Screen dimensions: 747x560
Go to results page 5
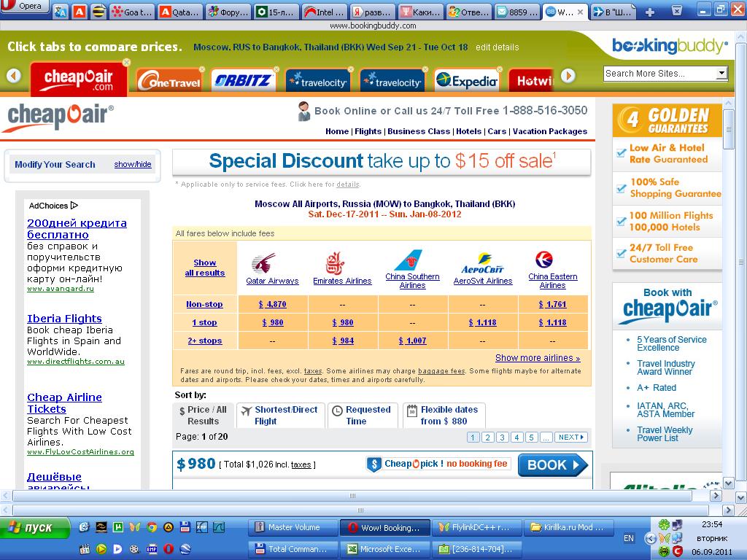[x=532, y=437]
